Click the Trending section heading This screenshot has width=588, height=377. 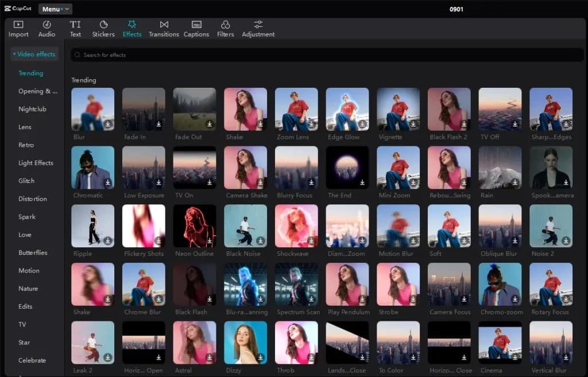(x=84, y=80)
